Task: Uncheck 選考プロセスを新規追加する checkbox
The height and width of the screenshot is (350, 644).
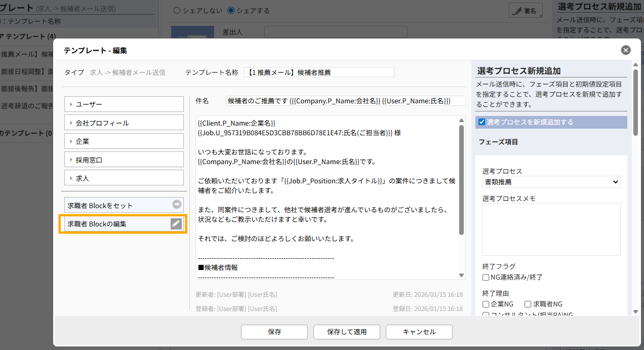Action: (481, 122)
